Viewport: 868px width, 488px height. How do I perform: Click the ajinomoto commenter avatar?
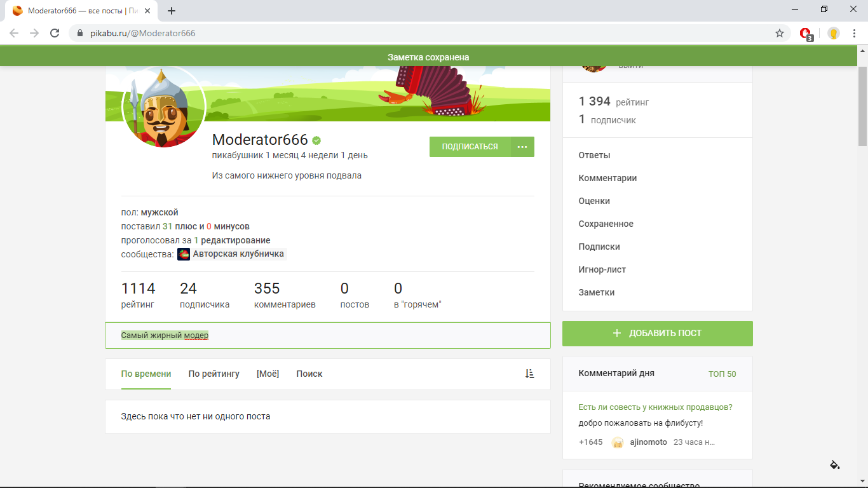click(x=617, y=442)
